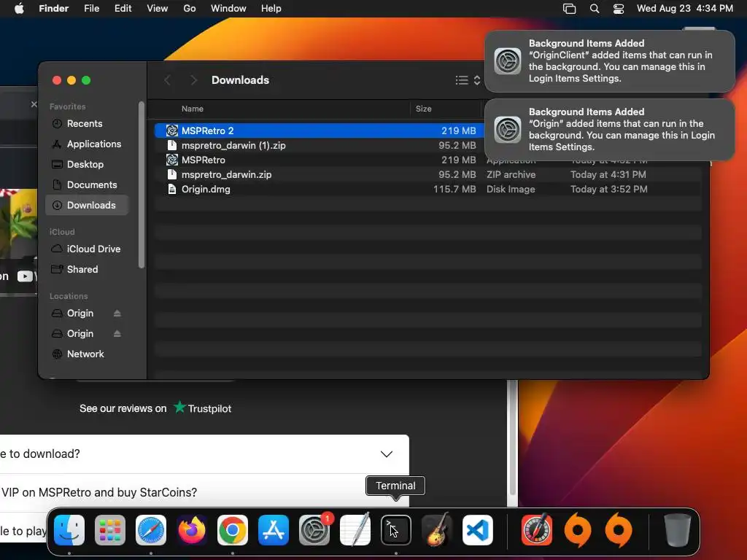Select Network in Finder sidebar
The height and width of the screenshot is (560, 747).
click(87, 354)
